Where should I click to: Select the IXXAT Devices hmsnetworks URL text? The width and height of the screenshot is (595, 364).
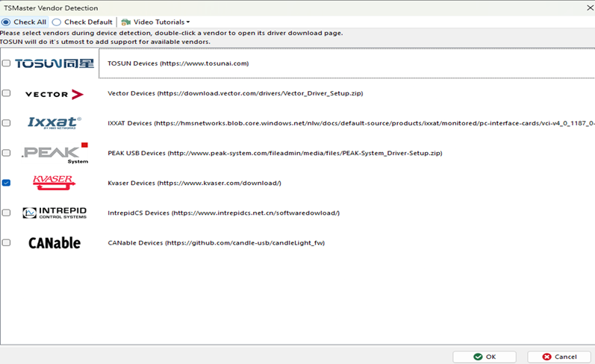tap(351, 123)
